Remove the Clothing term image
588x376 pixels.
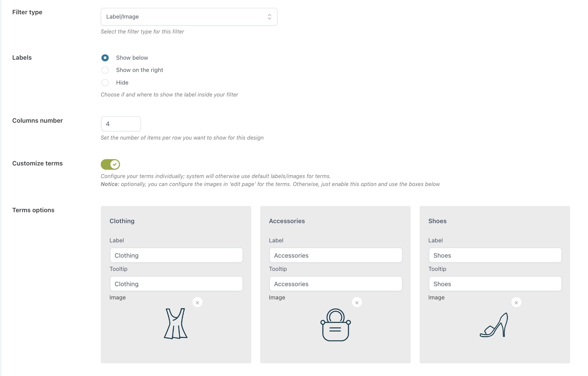198,302
